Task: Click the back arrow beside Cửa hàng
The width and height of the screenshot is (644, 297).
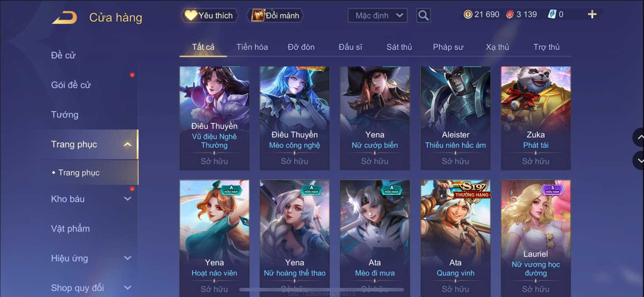Action: click(64, 17)
